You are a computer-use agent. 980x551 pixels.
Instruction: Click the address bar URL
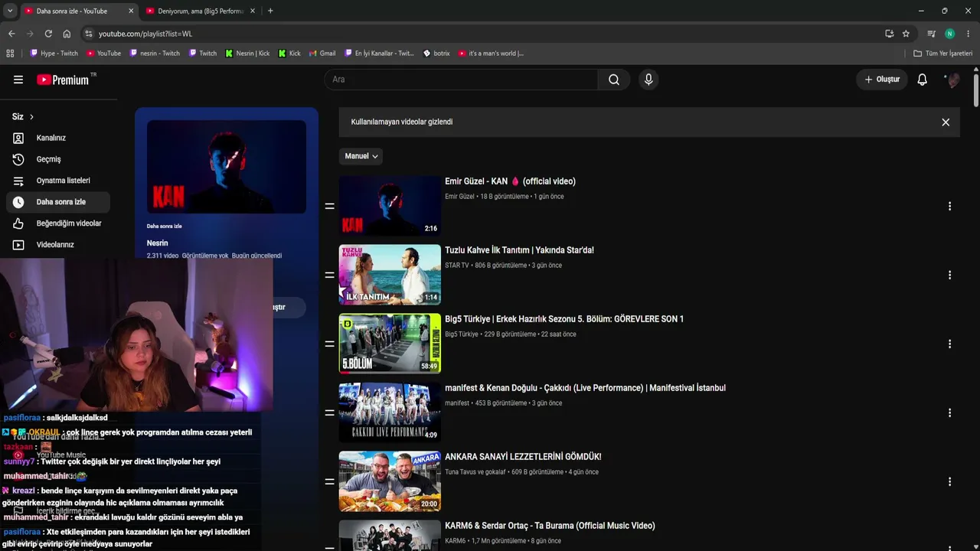click(145, 34)
